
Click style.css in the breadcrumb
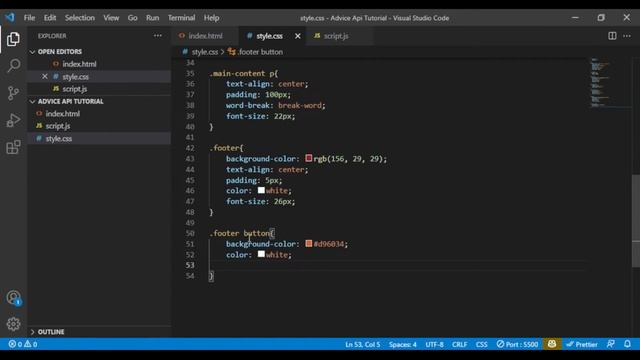(x=204, y=52)
